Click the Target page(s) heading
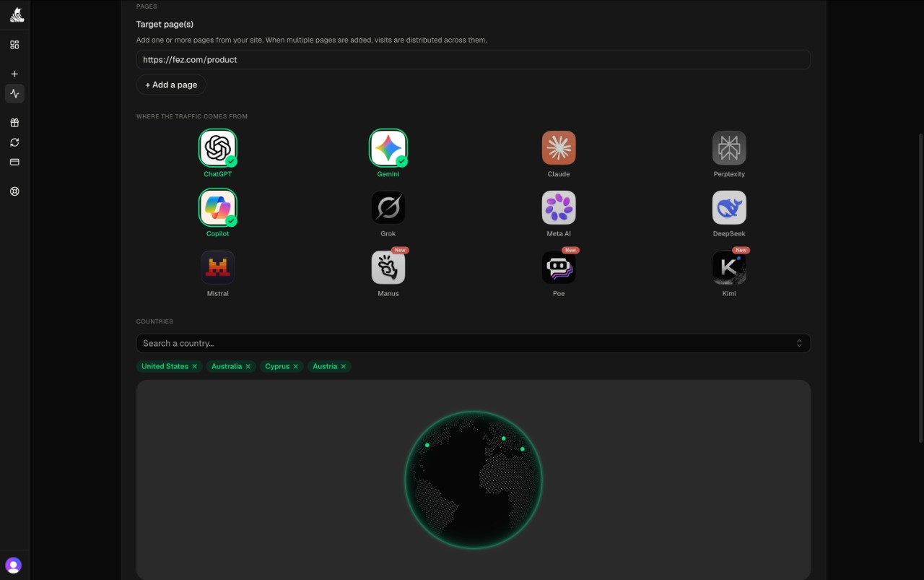The width and height of the screenshot is (924, 580). [x=165, y=25]
